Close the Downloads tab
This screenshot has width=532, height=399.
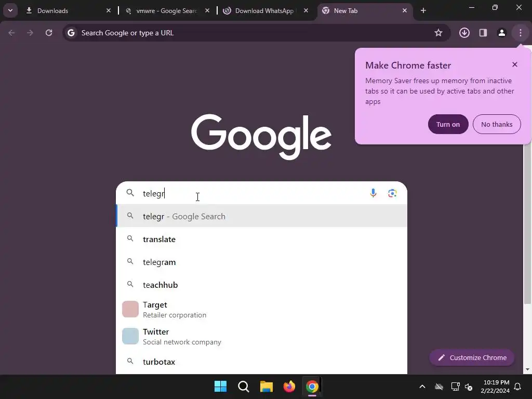point(109,10)
